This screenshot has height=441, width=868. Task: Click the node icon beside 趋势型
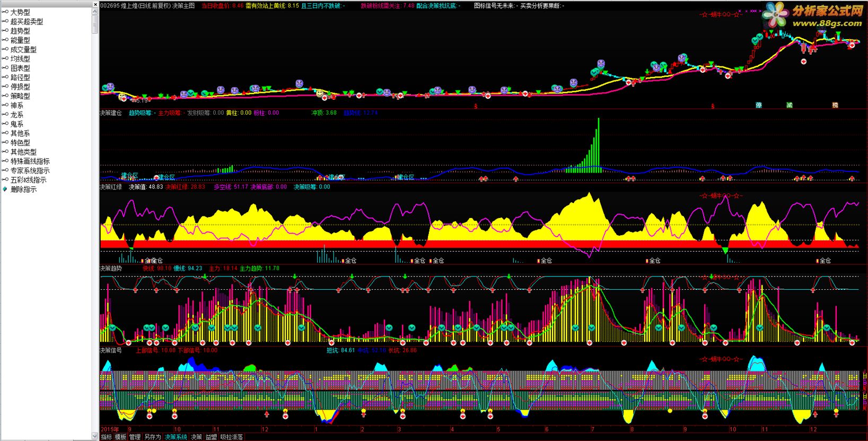(x=5, y=31)
